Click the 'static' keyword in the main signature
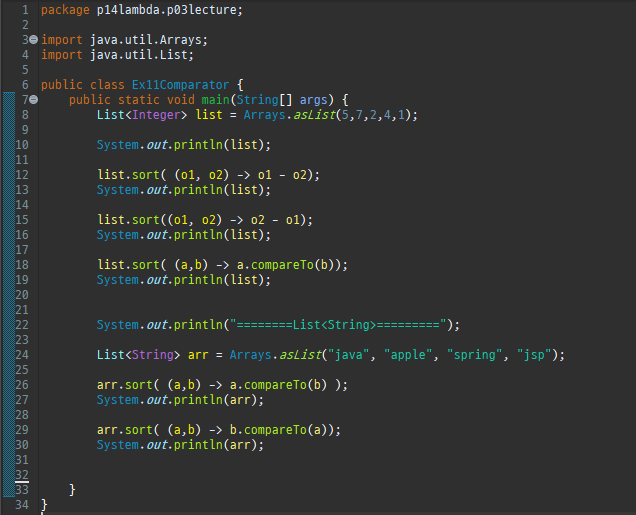Screen dimensions: 636x515 tap(139, 100)
